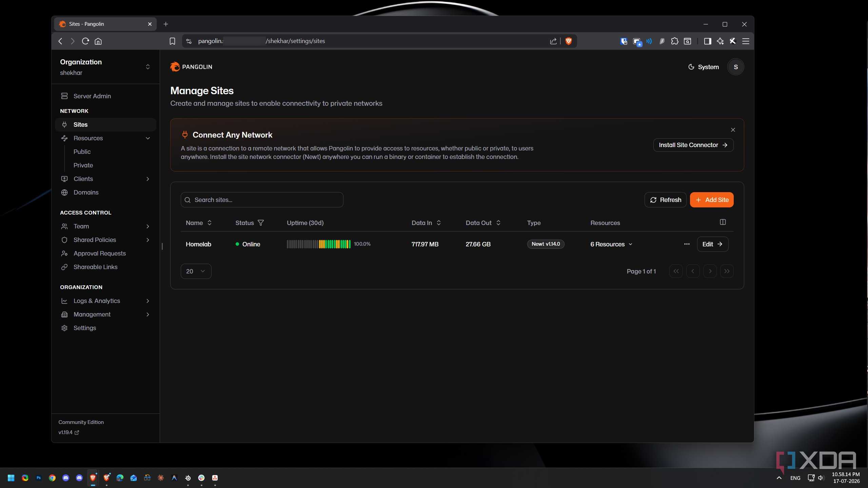This screenshot has width=868, height=488.
Task: Click Install Site Connector button
Action: [x=693, y=145]
